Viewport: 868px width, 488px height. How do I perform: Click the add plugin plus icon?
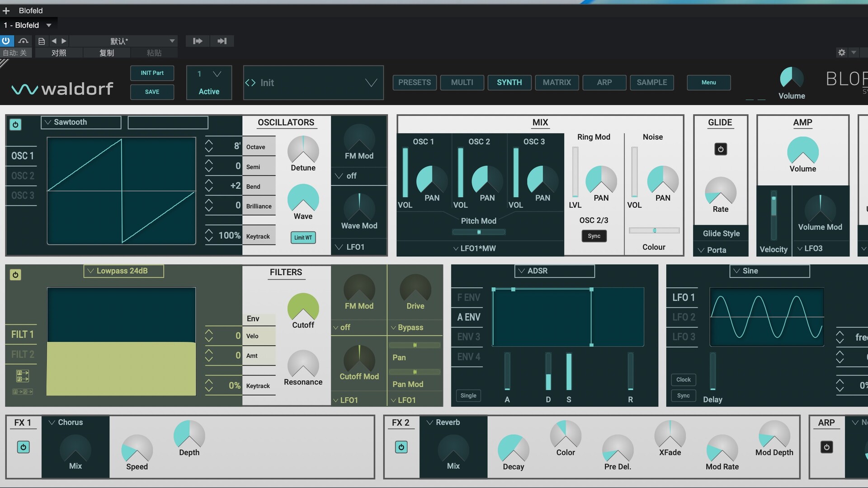[x=6, y=10]
